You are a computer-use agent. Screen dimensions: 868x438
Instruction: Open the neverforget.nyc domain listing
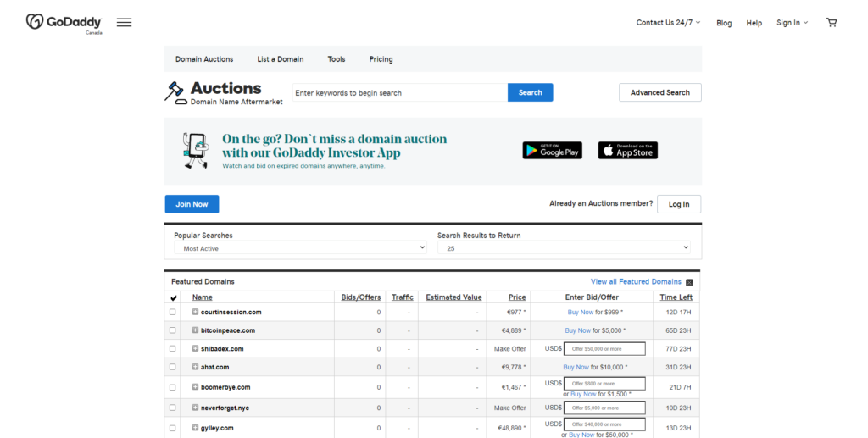(x=225, y=408)
